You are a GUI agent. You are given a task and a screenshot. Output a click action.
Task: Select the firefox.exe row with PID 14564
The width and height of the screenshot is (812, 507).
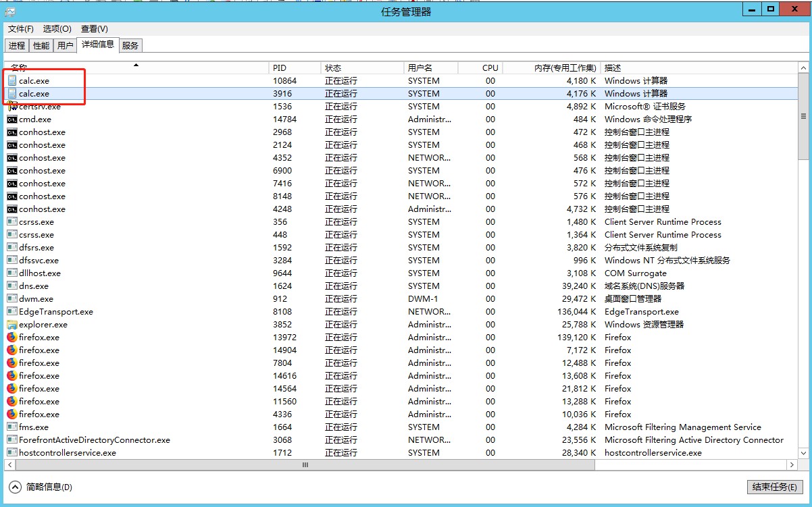(x=401, y=388)
